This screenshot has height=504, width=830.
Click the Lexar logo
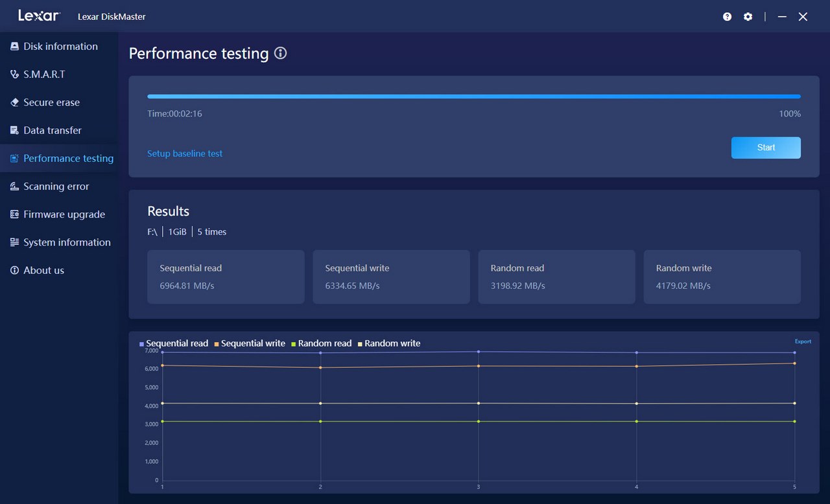[39, 16]
